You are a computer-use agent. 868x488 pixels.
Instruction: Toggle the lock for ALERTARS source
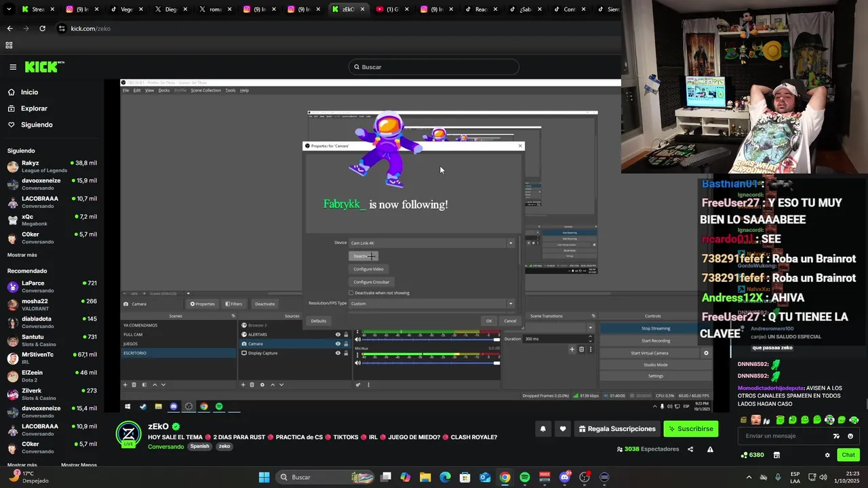coord(346,334)
